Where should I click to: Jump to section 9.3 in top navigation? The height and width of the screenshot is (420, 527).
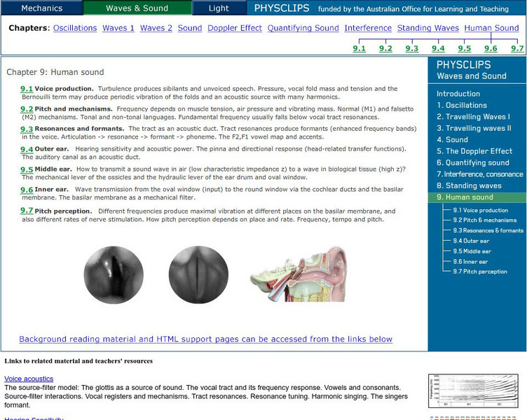point(412,48)
